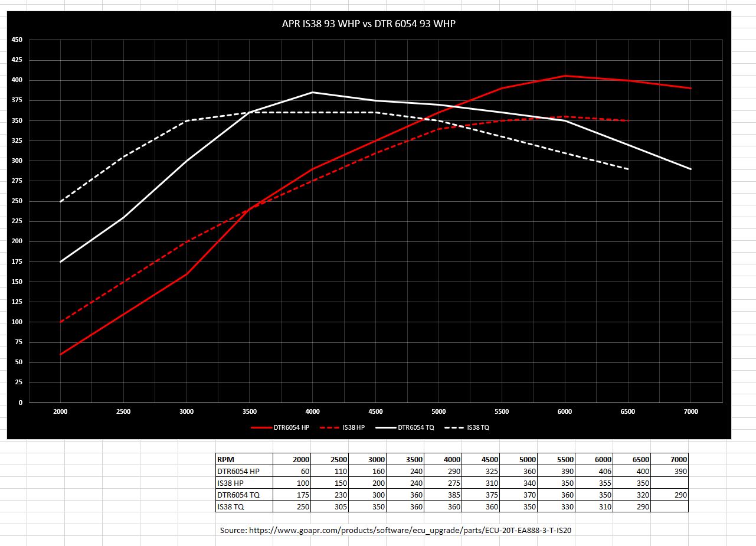Select IS38 TQ cell with value 305
The width and height of the screenshot is (756, 546).
(330, 506)
